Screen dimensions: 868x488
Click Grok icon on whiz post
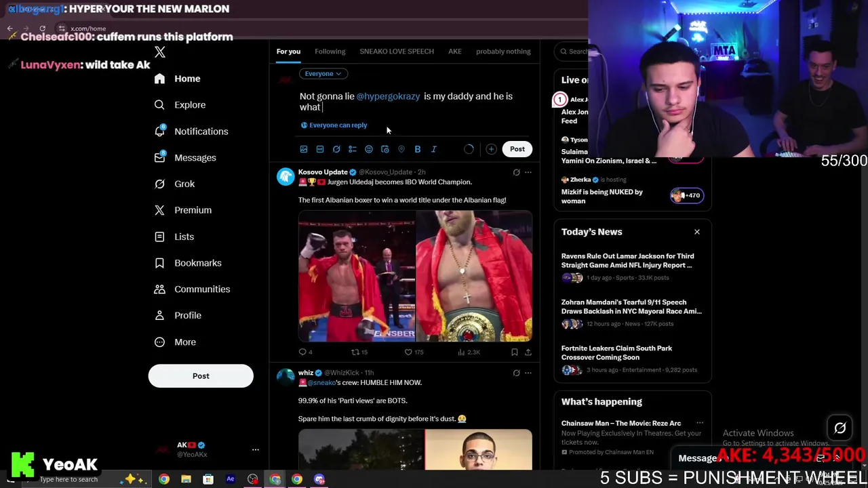(x=516, y=373)
